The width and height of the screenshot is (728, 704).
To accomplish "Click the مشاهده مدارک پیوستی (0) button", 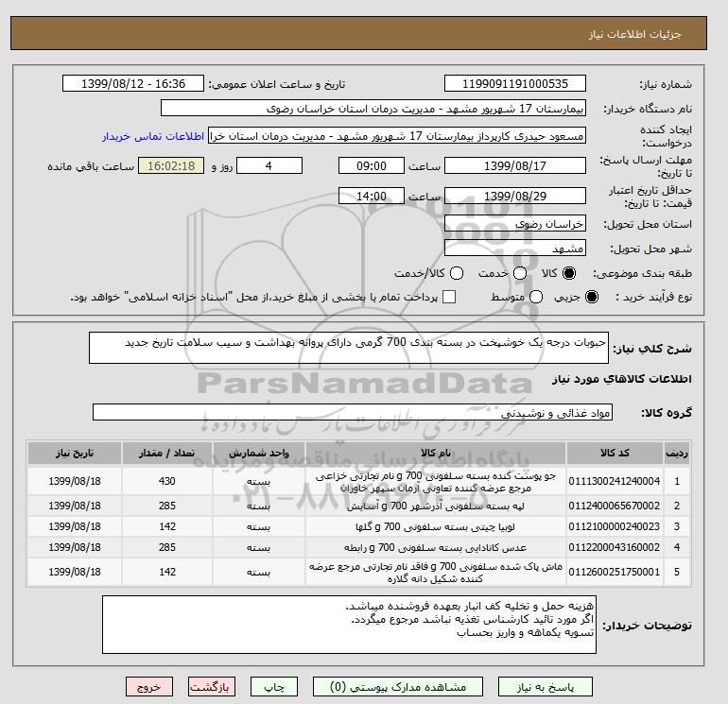I will coord(398,687).
